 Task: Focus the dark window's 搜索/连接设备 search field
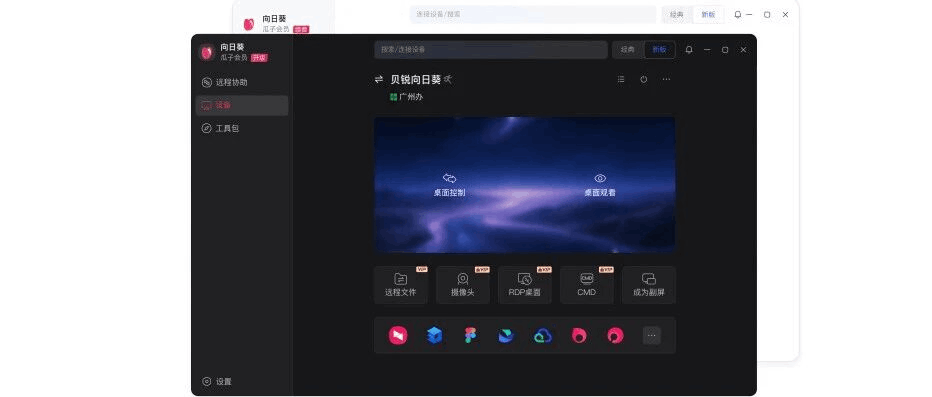tap(491, 50)
